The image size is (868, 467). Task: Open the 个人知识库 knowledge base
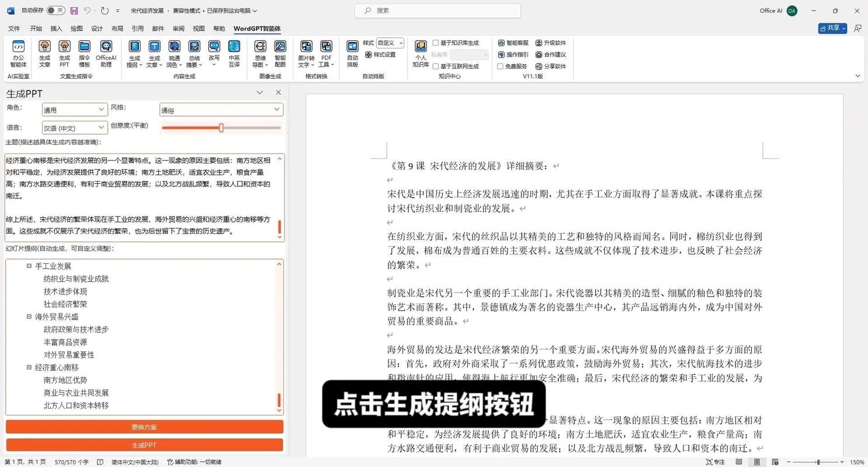coord(421,54)
